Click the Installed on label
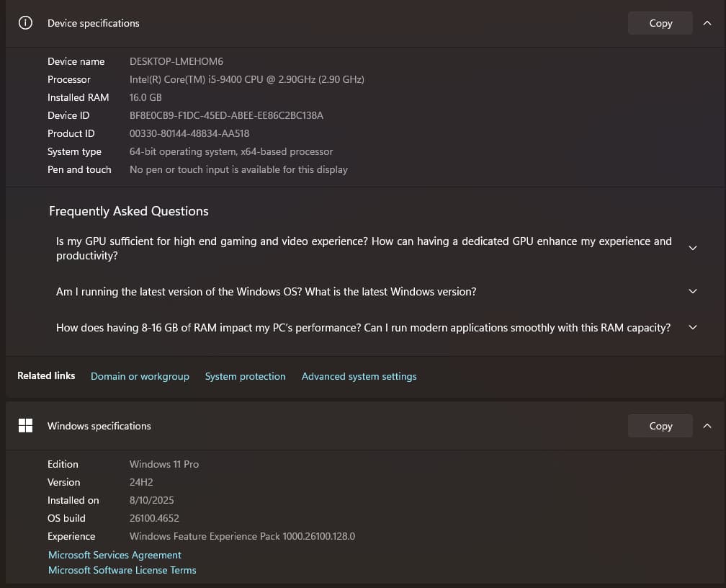 pyautogui.click(x=73, y=500)
